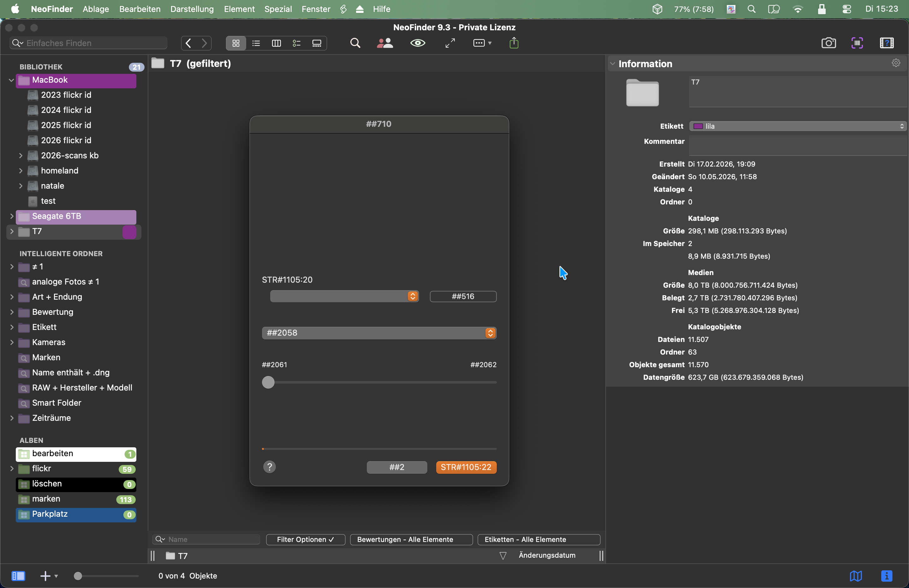This screenshot has width=909, height=588.
Task: Open the Bearbeiten menu
Action: [x=140, y=9]
